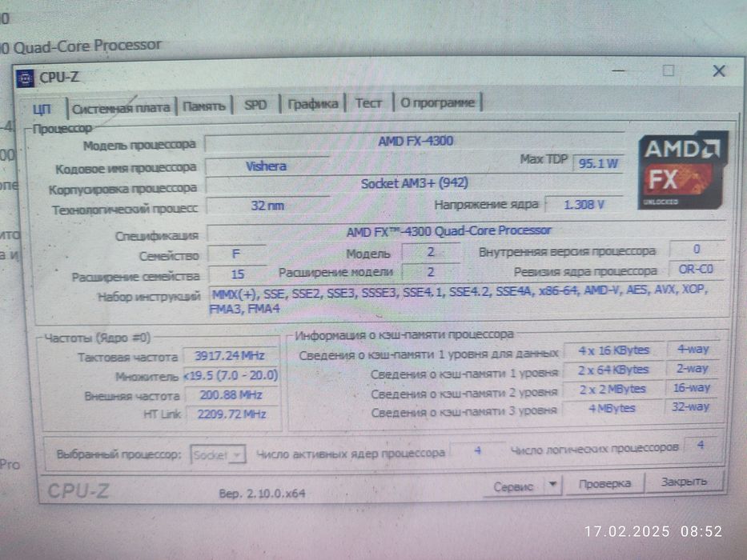Click the Тактовая частота 3917.24 MHz value

click(230, 356)
